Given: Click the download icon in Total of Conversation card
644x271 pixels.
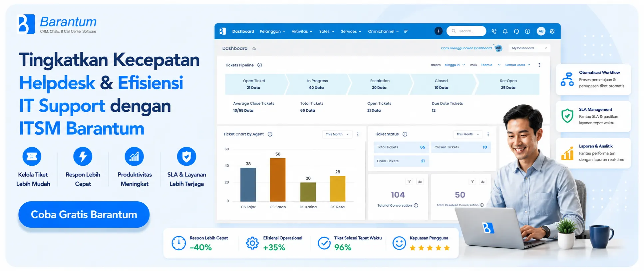Looking at the screenshot, I should tap(420, 181).
